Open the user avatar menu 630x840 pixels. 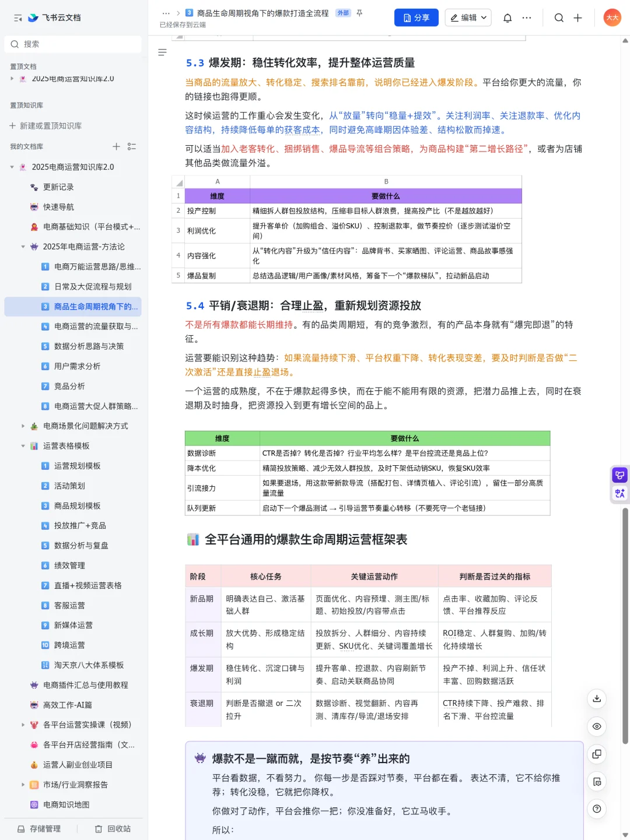[x=612, y=17]
